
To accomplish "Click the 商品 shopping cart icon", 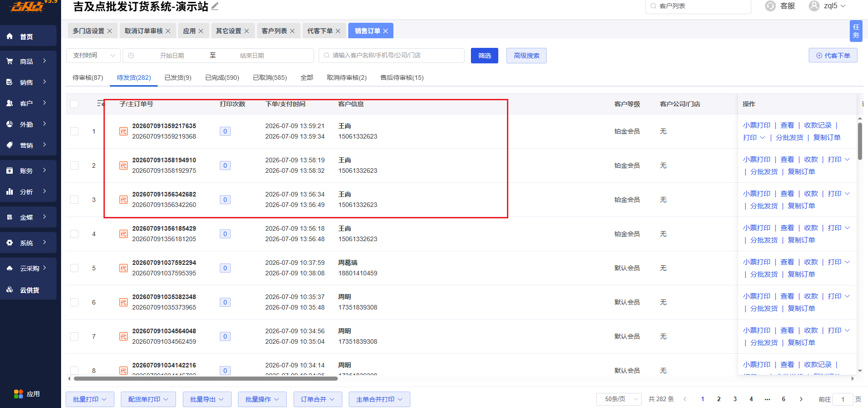I will click(10, 61).
